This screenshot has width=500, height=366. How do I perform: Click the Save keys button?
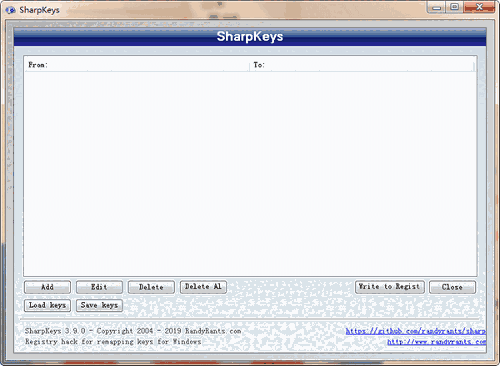click(x=99, y=305)
